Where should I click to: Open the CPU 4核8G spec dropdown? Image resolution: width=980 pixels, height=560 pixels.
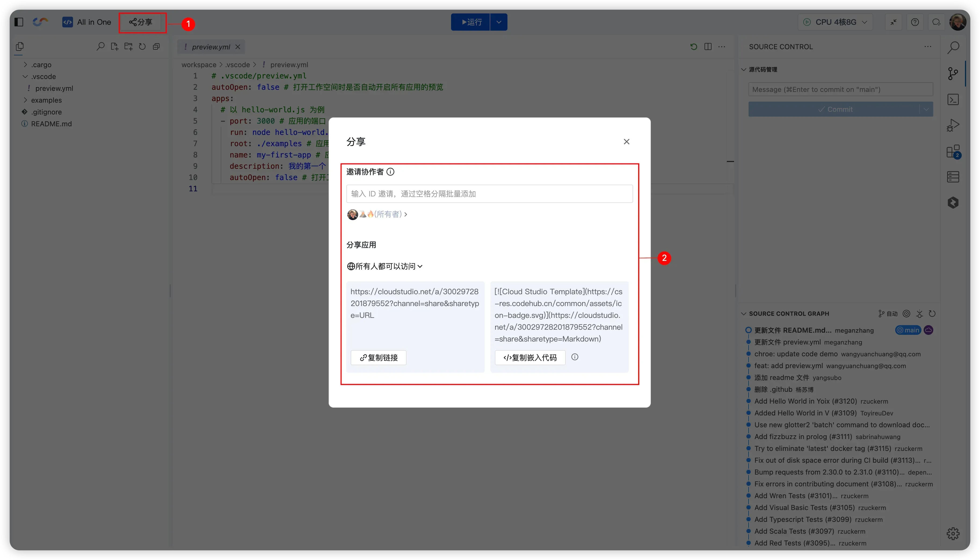[835, 22]
